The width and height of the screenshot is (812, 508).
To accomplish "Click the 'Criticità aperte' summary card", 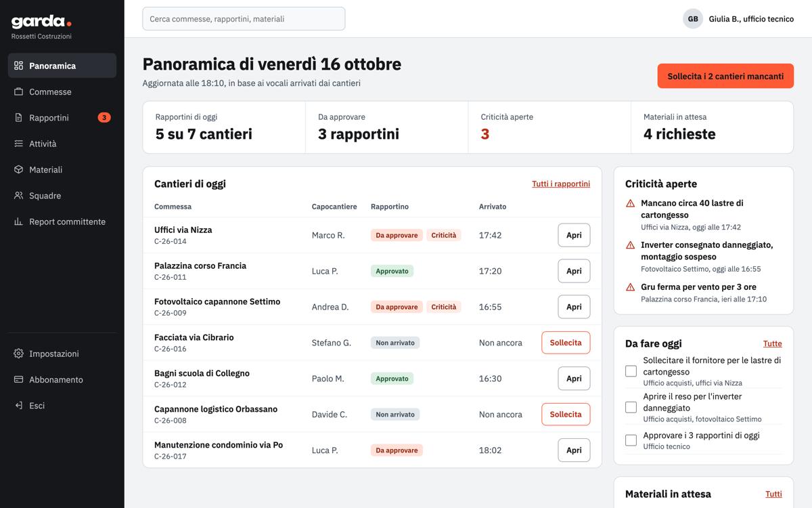I will click(x=549, y=127).
